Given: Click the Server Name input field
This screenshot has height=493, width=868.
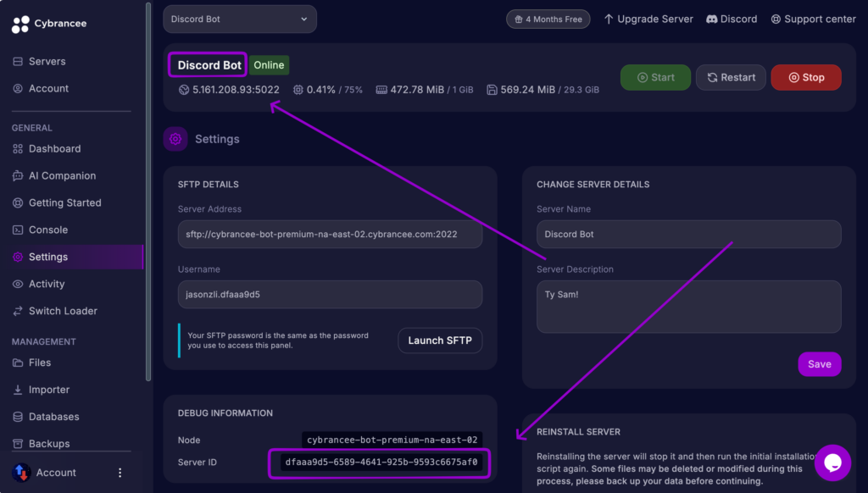Looking at the screenshot, I should point(688,235).
